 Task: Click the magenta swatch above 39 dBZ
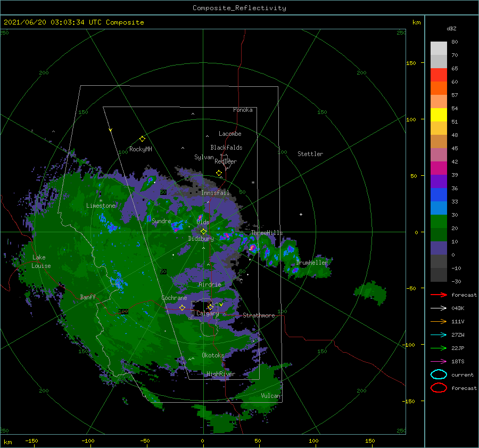[x=439, y=168]
